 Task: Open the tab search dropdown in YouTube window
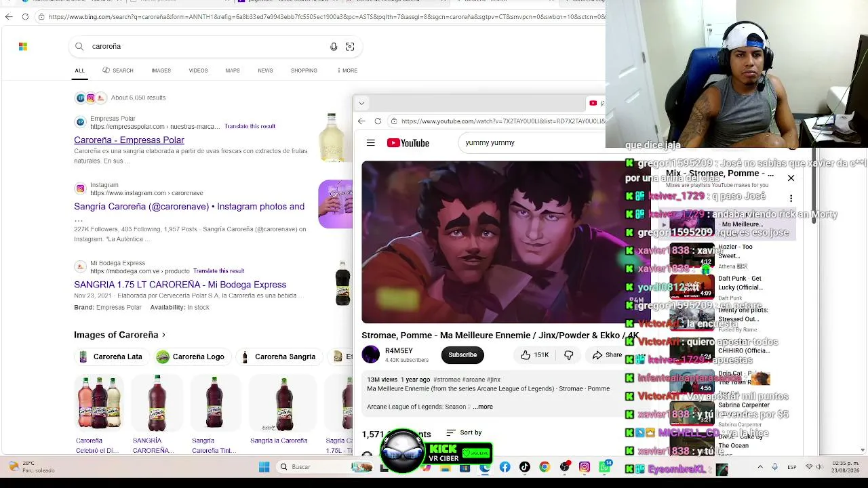361,103
